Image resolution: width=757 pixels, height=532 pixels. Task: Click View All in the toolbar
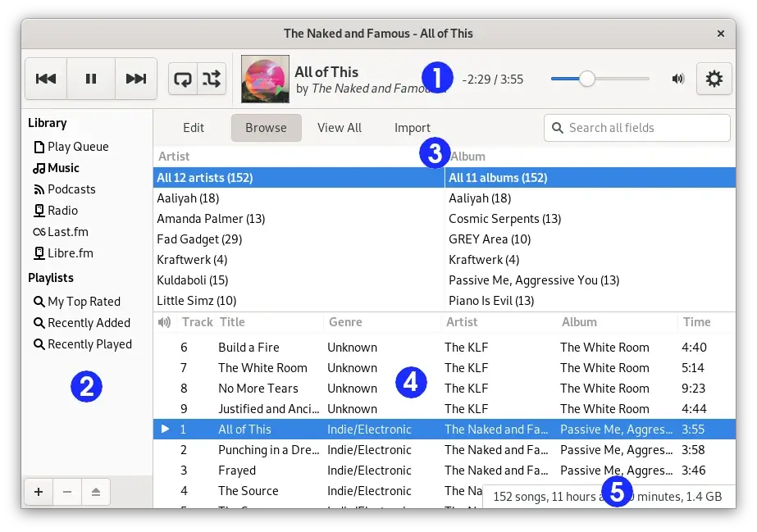340,128
